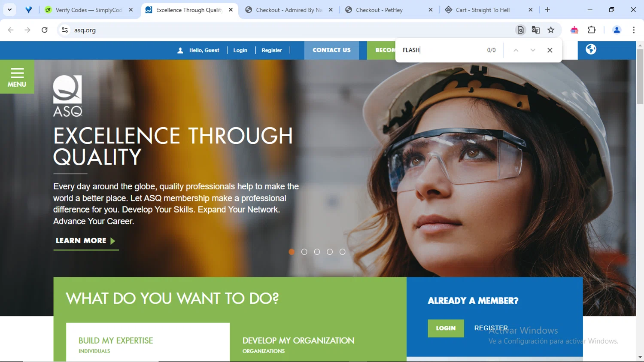Screen dimensions: 644x362
Task: Close the Cart Straight To Hell tab
Action: click(x=531, y=10)
